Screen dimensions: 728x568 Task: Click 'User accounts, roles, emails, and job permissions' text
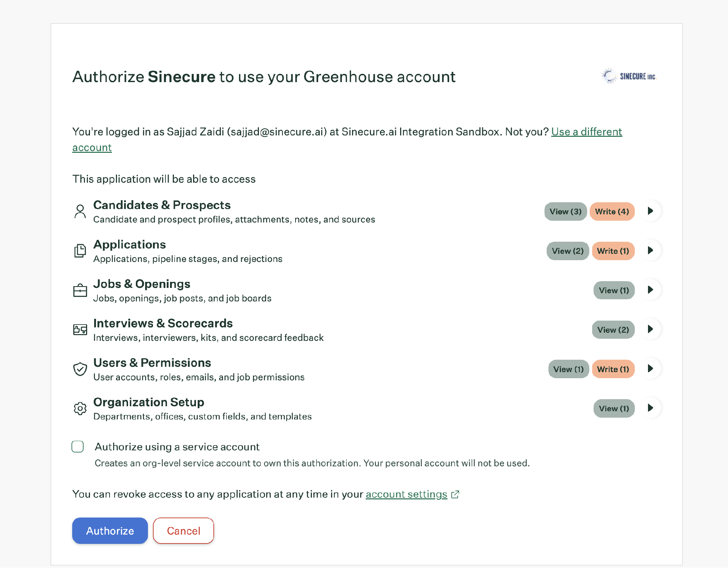click(199, 377)
